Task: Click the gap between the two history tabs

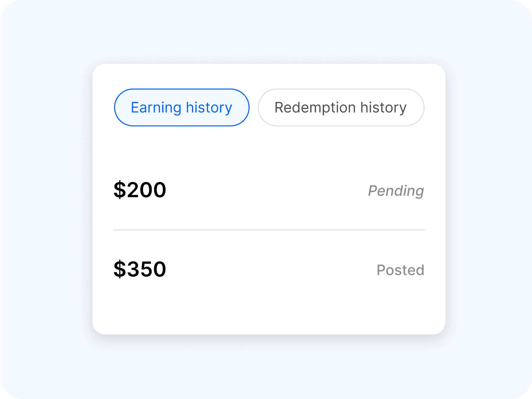Action: (254, 108)
